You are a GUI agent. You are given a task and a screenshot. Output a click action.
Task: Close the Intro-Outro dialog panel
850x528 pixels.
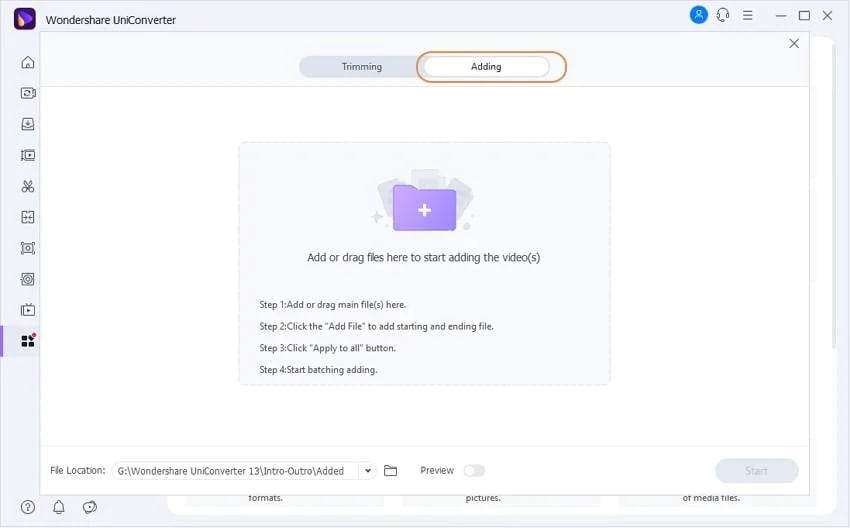[794, 43]
